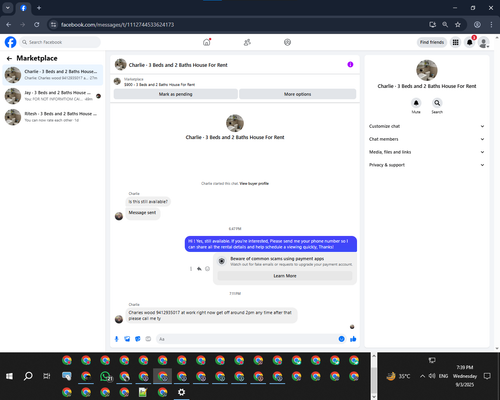Screen dimensions: 500x400
Task: Open the Groups icon in top navigation
Action: tap(287, 42)
